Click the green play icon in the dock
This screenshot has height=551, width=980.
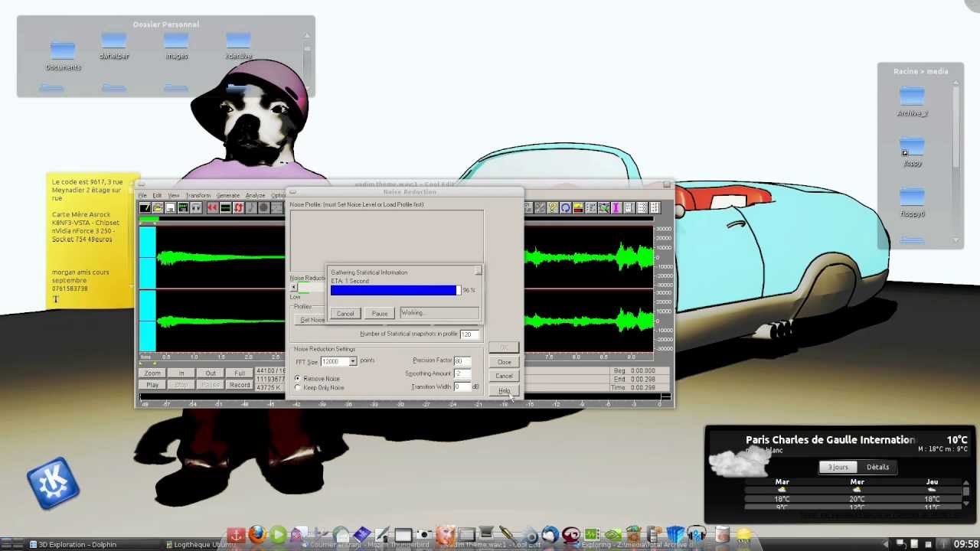tap(278, 534)
